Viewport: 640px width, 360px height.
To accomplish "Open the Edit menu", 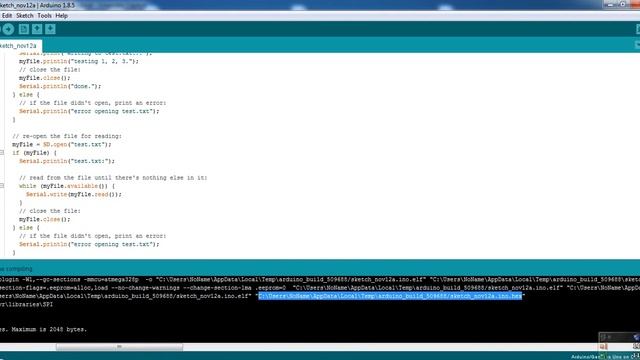I will tap(7, 16).
